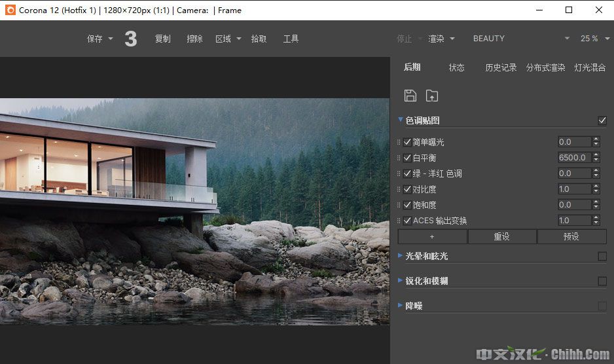Click the 预设 button
This screenshot has height=364, width=614.
tap(571, 236)
